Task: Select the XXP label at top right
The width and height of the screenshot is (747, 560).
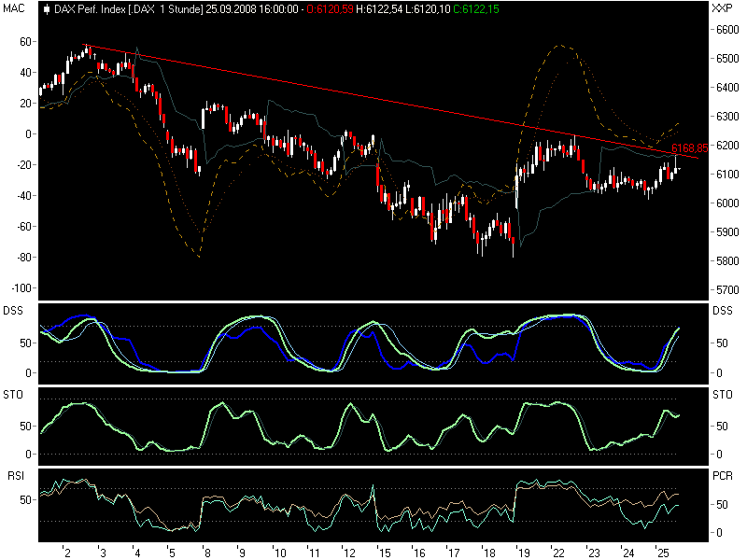Action: (x=722, y=8)
